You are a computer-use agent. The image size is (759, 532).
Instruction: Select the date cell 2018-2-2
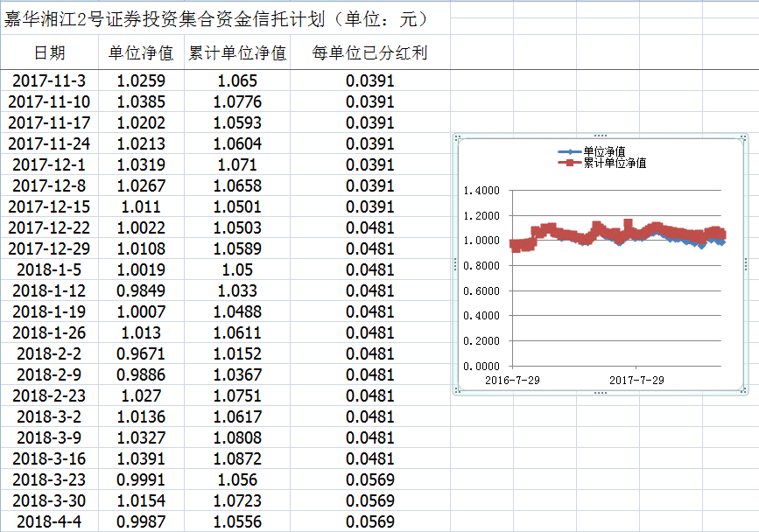(49, 353)
